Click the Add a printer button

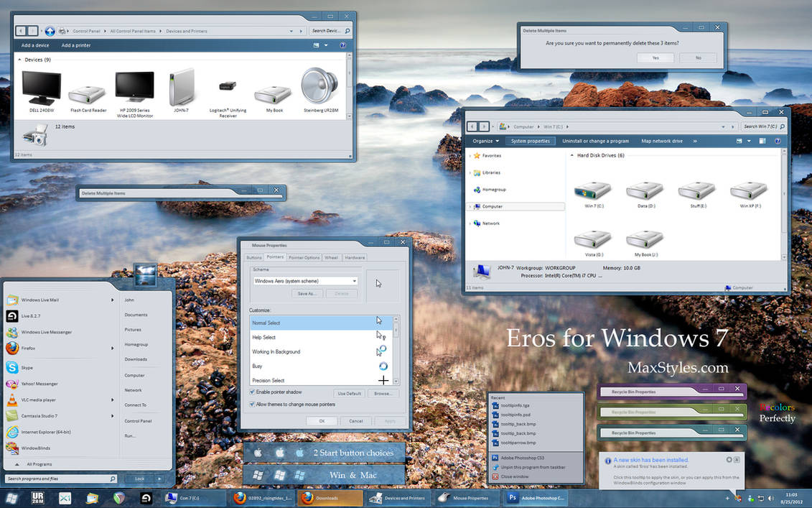76,45
